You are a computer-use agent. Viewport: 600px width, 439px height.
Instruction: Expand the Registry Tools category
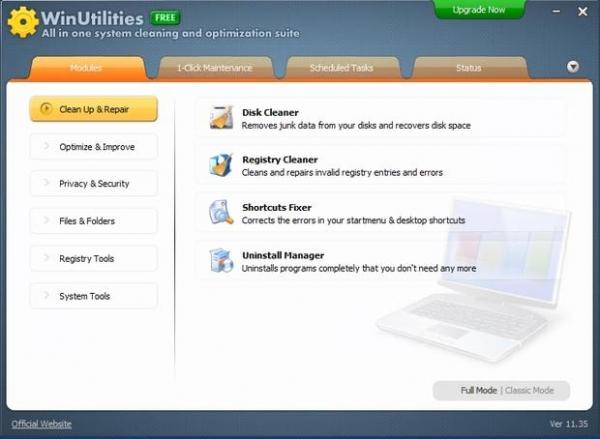click(x=93, y=258)
